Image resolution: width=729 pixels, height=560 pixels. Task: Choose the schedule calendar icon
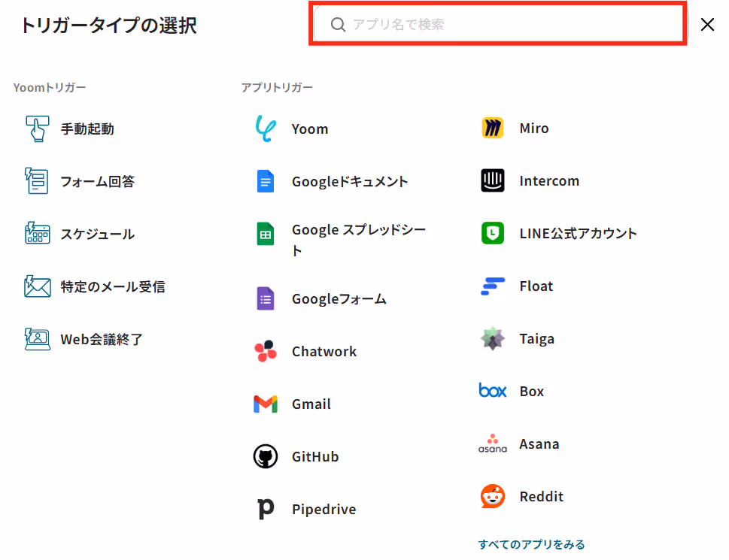pos(37,234)
